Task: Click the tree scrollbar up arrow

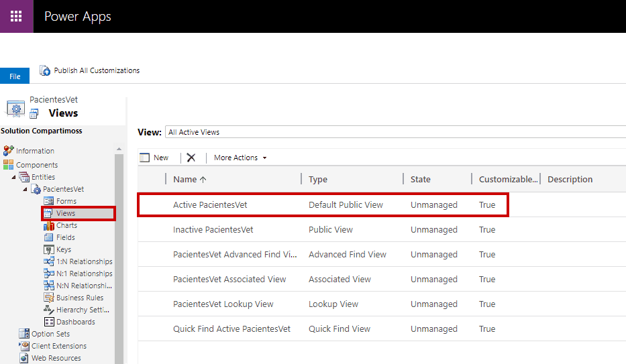Action: (119, 149)
